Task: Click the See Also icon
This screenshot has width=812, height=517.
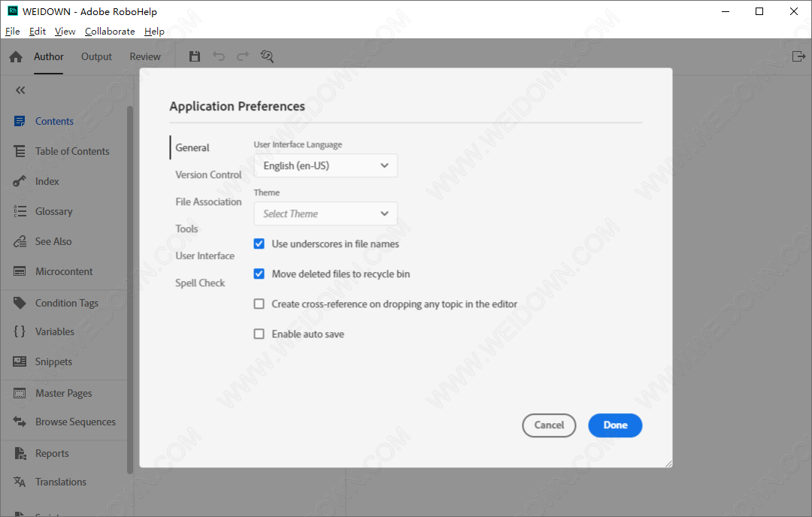Action: 20,241
